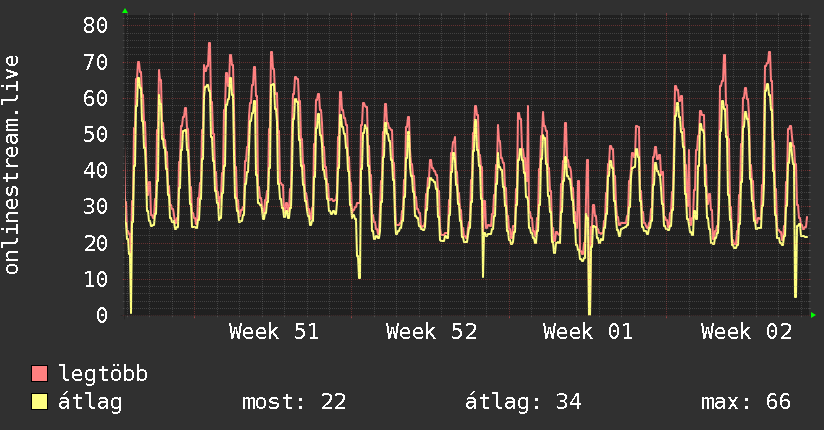Click the 60 y-axis tick label
Screen dimensions: 824x430
pos(96,98)
